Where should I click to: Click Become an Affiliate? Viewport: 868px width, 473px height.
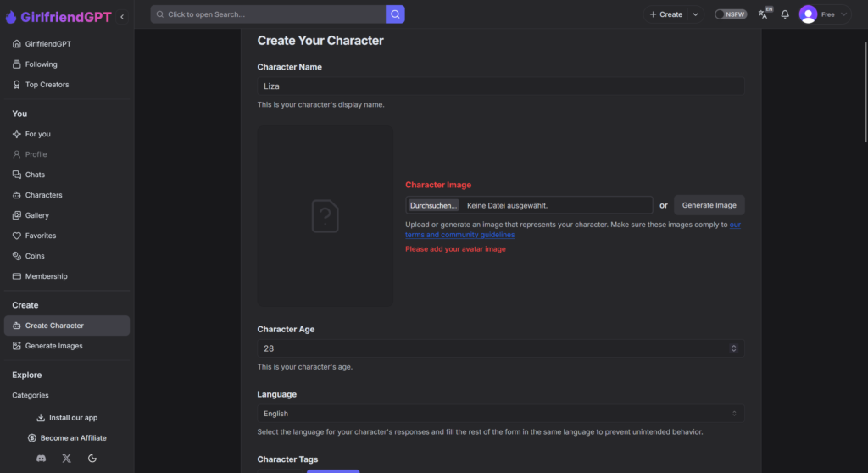point(67,438)
